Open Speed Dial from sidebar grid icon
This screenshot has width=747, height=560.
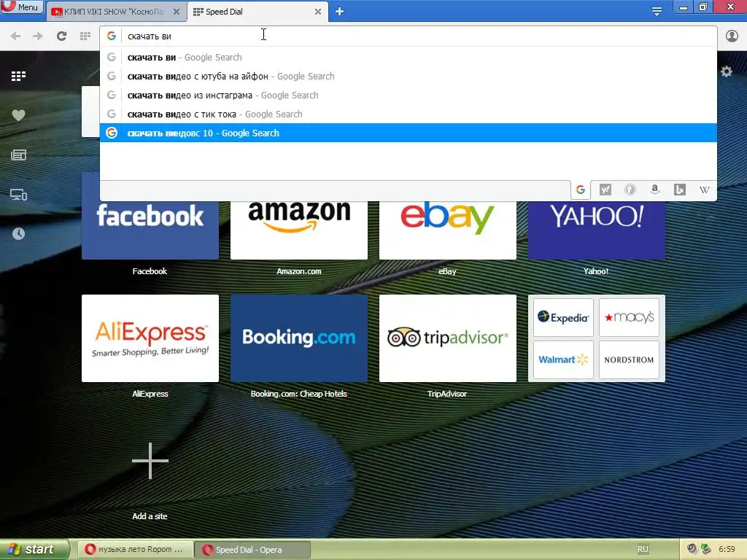pyautogui.click(x=18, y=76)
